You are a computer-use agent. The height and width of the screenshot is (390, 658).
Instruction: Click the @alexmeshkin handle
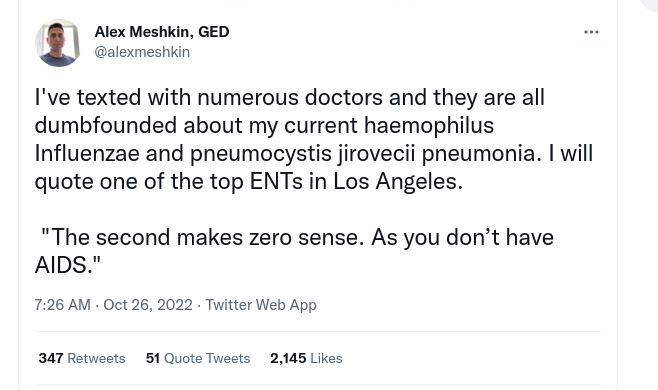(142, 52)
